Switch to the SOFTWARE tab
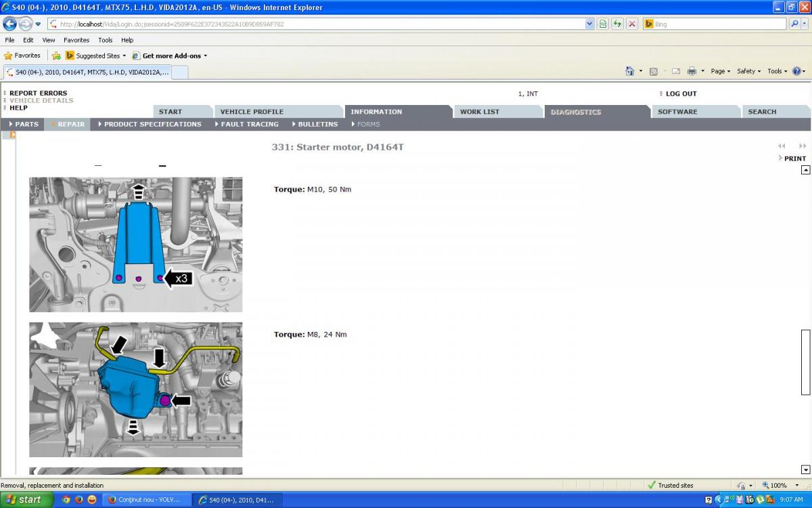This screenshot has width=812, height=508. click(x=696, y=112)
